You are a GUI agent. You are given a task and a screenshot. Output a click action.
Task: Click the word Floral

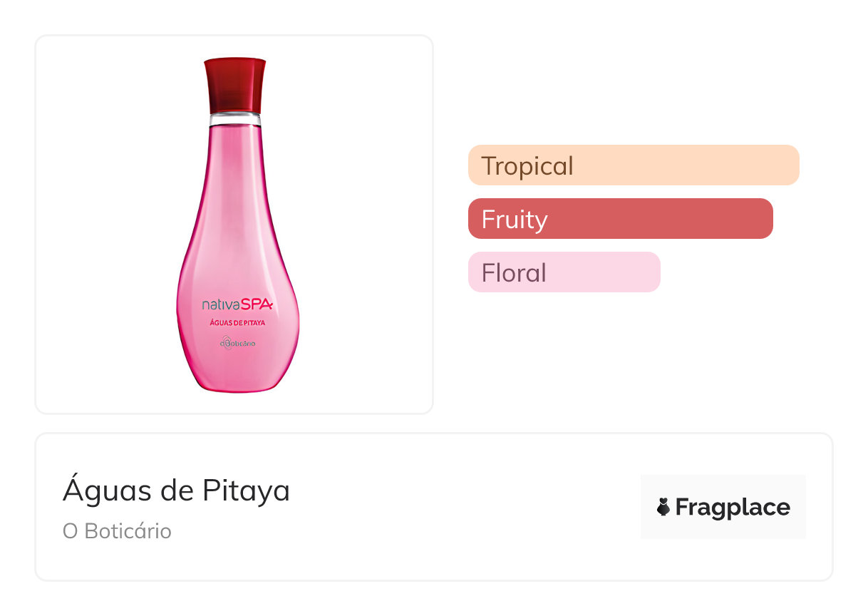[x=514, y=273]
